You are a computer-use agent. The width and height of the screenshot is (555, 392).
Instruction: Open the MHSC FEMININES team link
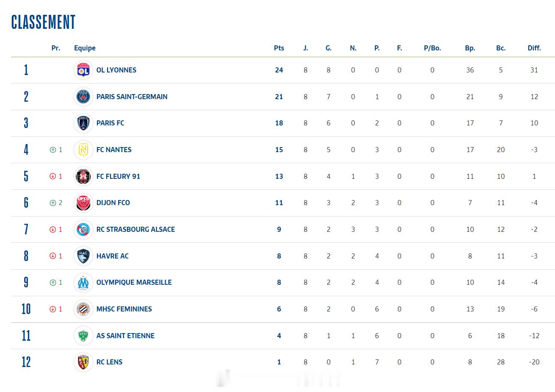124,309
